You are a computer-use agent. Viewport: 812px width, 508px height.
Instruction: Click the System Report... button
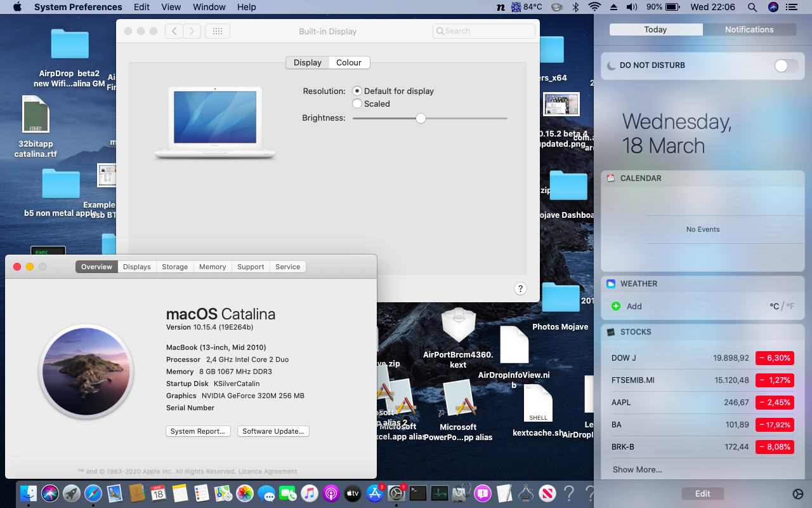point(198,431)
